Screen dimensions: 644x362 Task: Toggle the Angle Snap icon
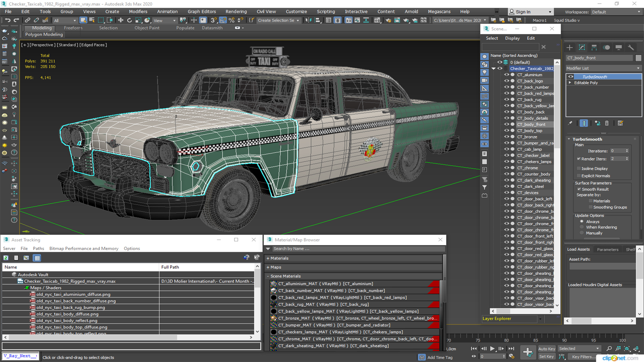223,20
